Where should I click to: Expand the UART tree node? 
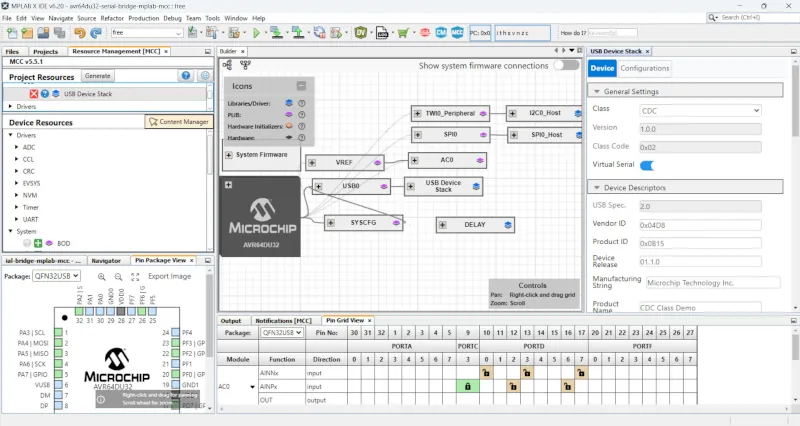(17, 219)
